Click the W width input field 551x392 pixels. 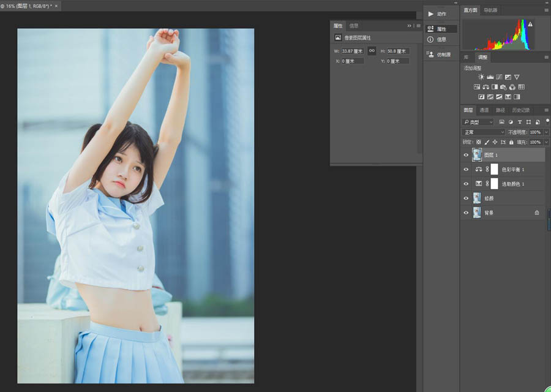[352, 51]
